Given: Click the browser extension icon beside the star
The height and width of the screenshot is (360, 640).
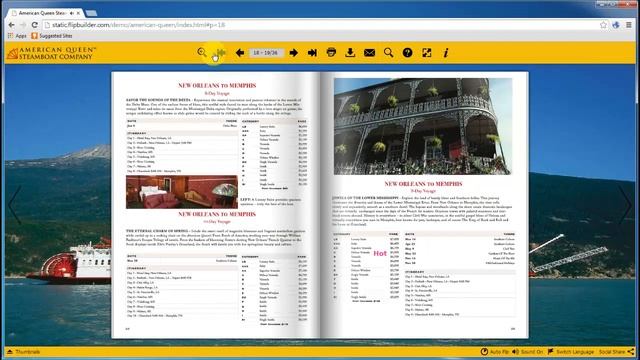Looking at the screenshot, I should (x=616, y=25).
